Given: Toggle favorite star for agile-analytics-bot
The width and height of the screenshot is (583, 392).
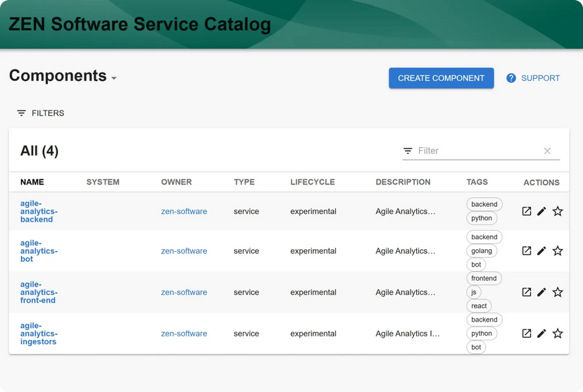Looking at the screenshot, I should coord(558,251).
